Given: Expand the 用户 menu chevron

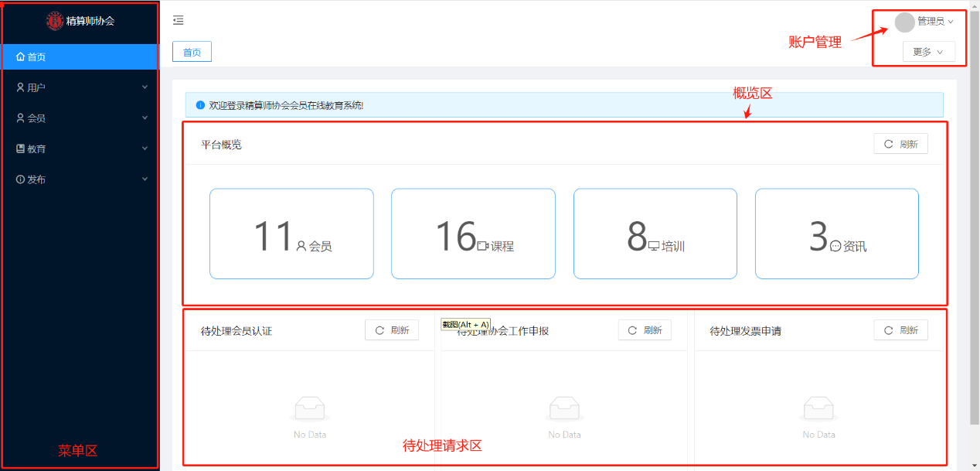Looking at the screenshot, I should [x=145, y=87].
